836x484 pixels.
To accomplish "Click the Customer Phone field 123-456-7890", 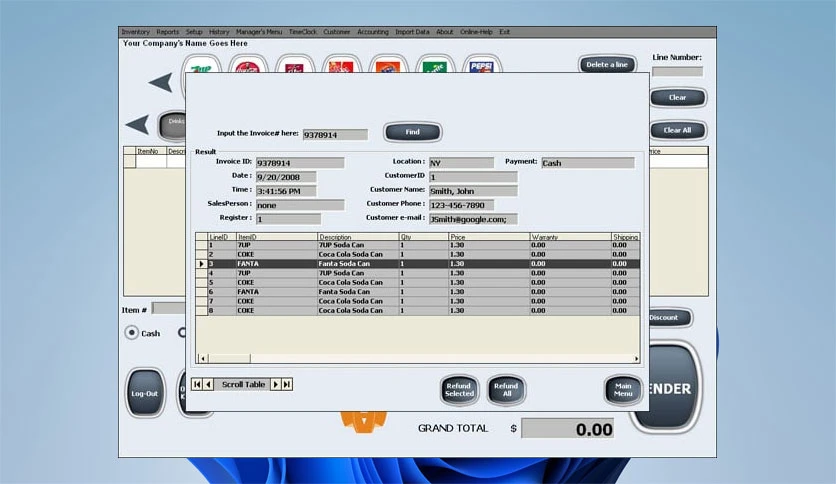I will click(462, 205).
